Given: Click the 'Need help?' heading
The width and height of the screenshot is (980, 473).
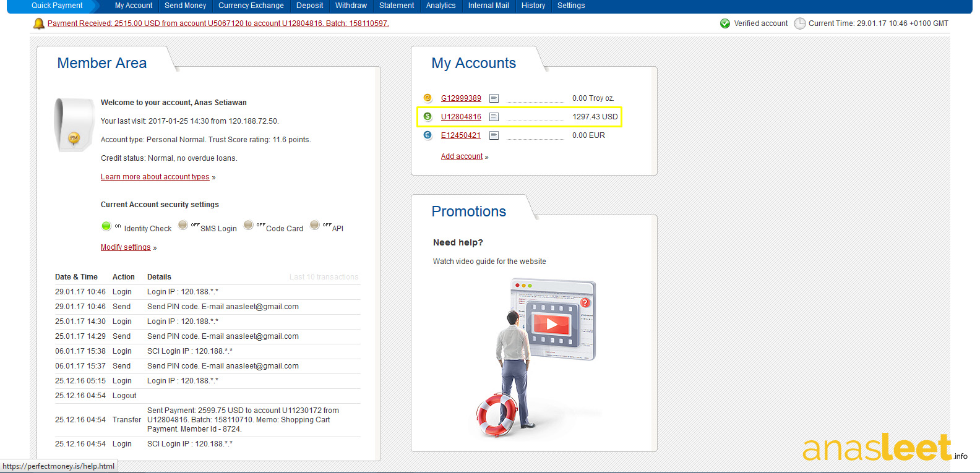Looking at the screenshot, I should (458, 242).
